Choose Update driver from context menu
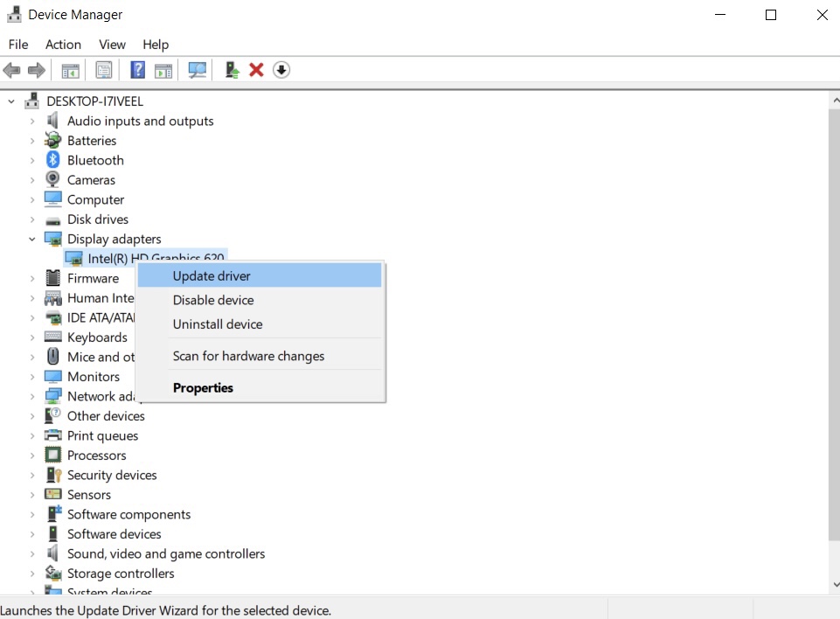840x619 pixels. click(260, 275)
